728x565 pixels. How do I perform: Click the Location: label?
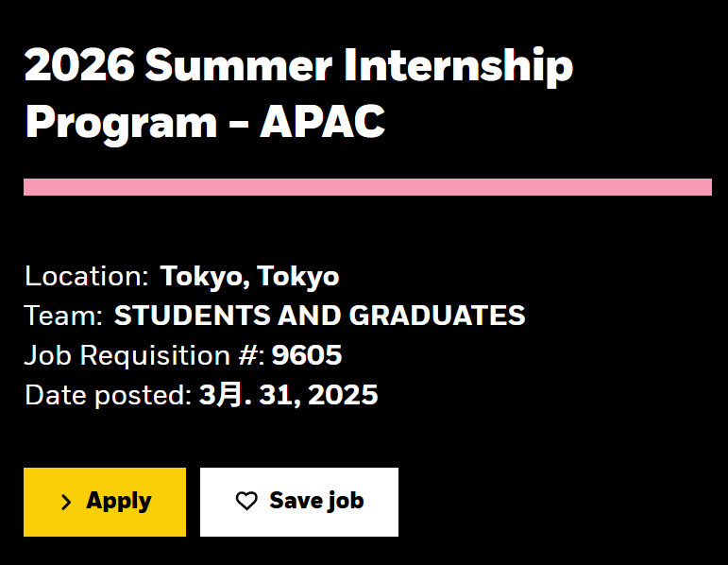(86, 276)
